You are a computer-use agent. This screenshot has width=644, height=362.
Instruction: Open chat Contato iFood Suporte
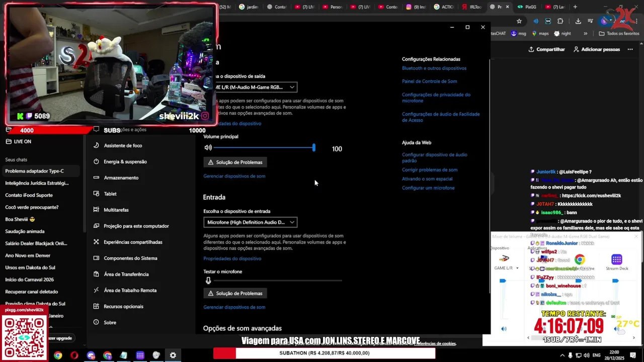pos(40,195)
